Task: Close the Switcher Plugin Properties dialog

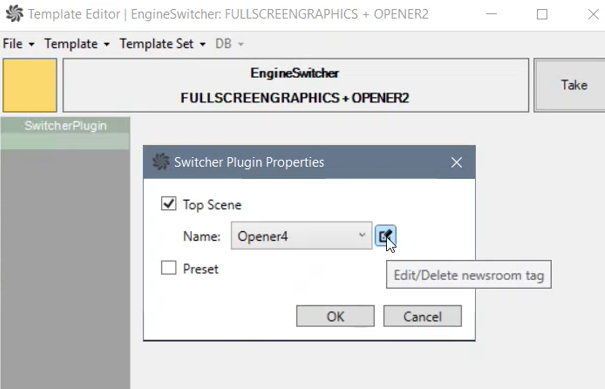Action: click(456, 162)
